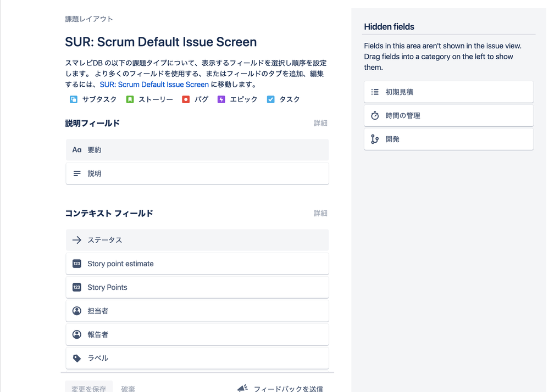549x392 pixels.
Task: Click the purple エピック lightning icon
Action: (221, 99)
